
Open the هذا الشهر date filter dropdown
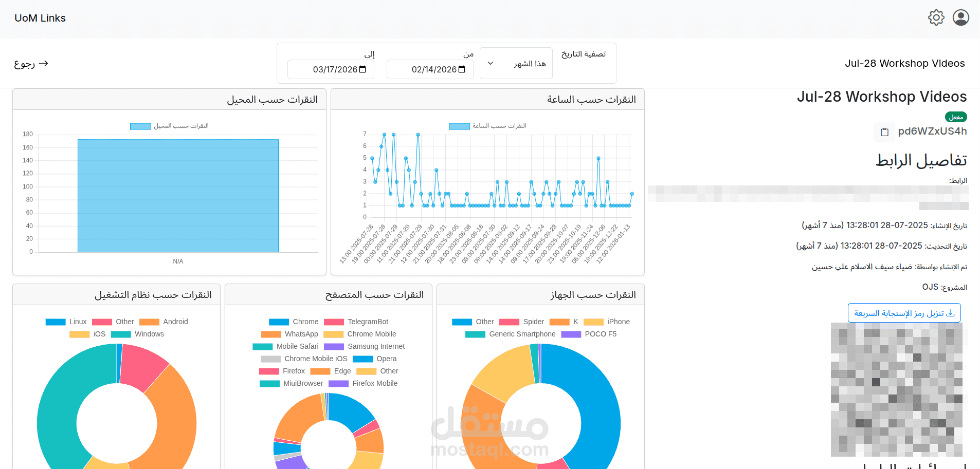[x=516, y=63]
